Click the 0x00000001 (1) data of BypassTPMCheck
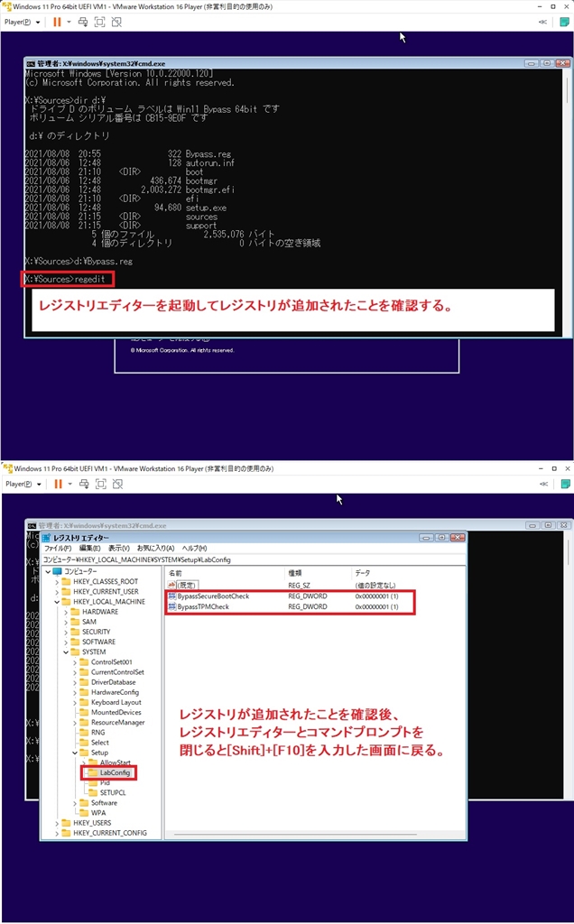The image size is (574, 924). tap(376, 606)
